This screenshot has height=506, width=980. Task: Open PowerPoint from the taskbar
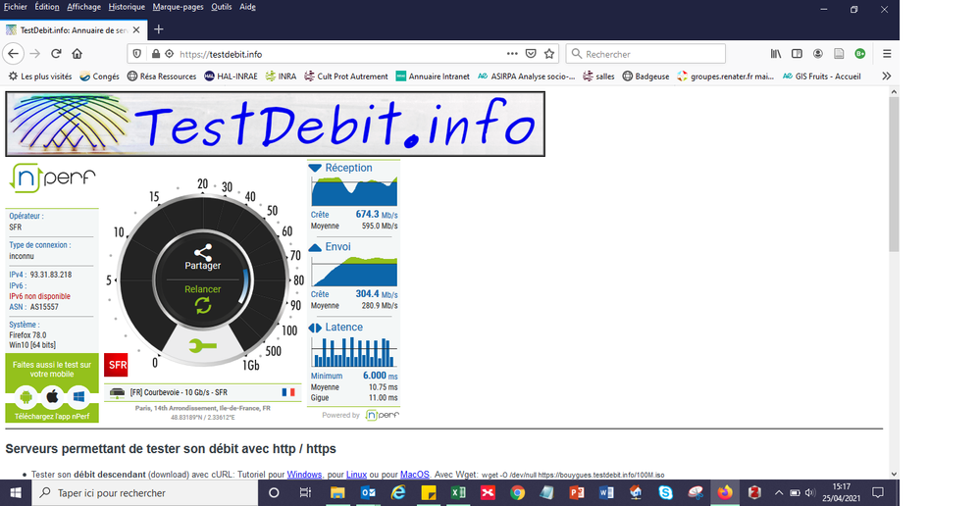(576, 493)
